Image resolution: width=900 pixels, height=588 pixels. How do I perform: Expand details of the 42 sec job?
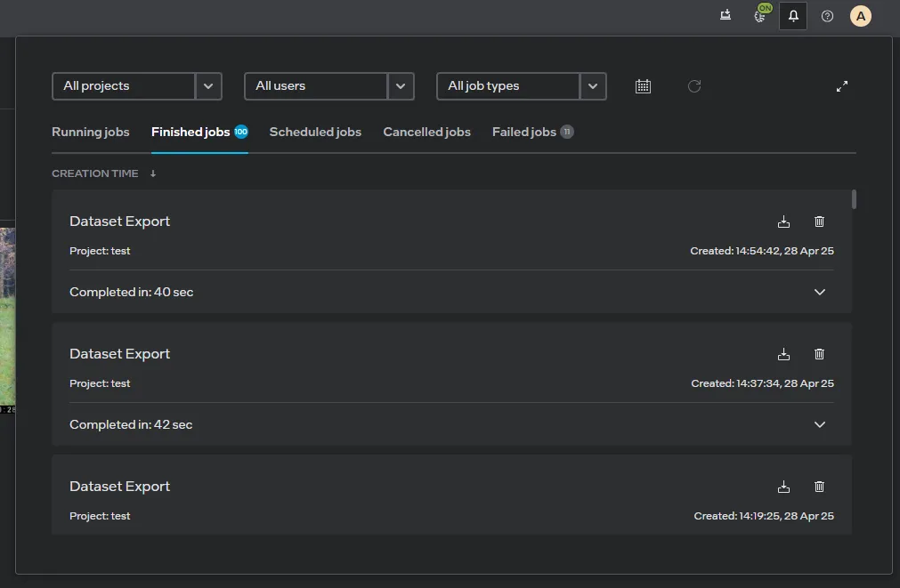coord(820,424)
